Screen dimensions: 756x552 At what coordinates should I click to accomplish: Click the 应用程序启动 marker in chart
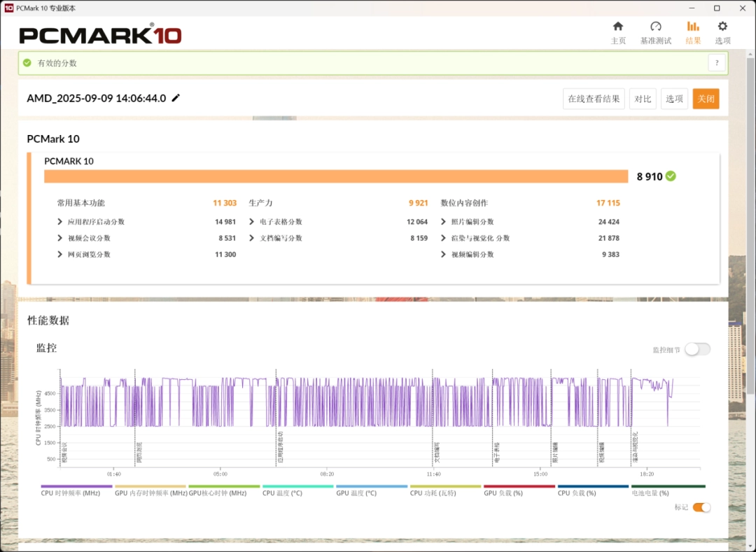click(x=280, y=448)
